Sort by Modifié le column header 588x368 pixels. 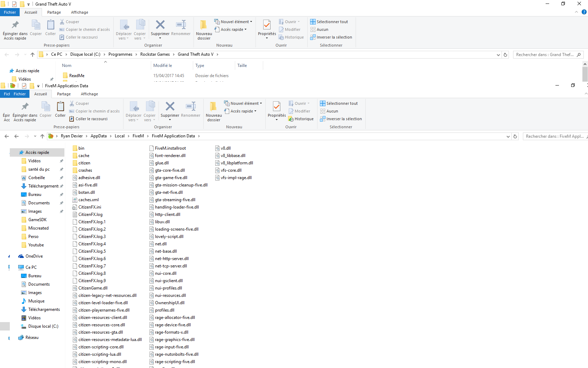point(162,66)
